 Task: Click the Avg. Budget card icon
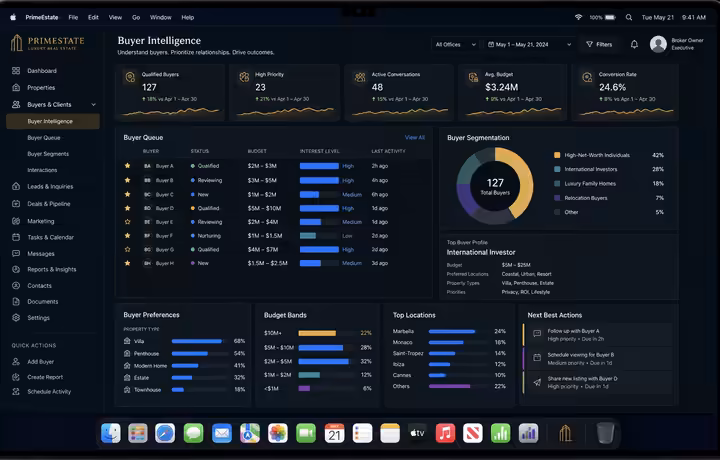473,77
